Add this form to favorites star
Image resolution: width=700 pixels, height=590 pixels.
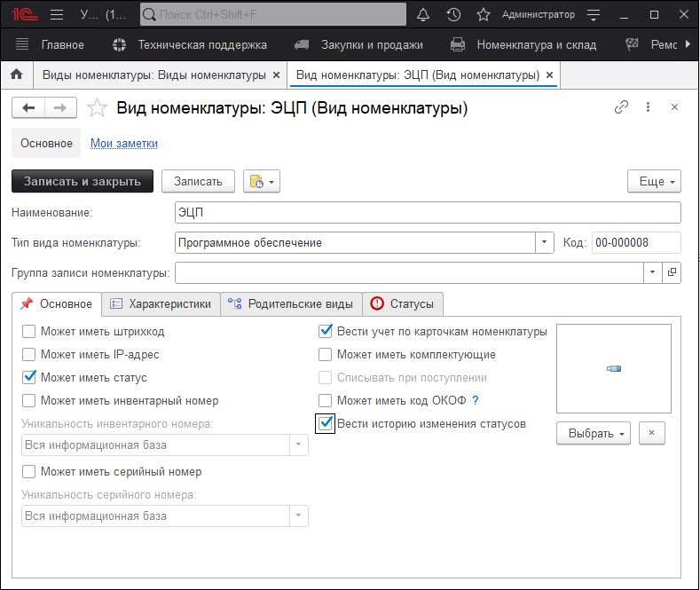tap(98, 108)
